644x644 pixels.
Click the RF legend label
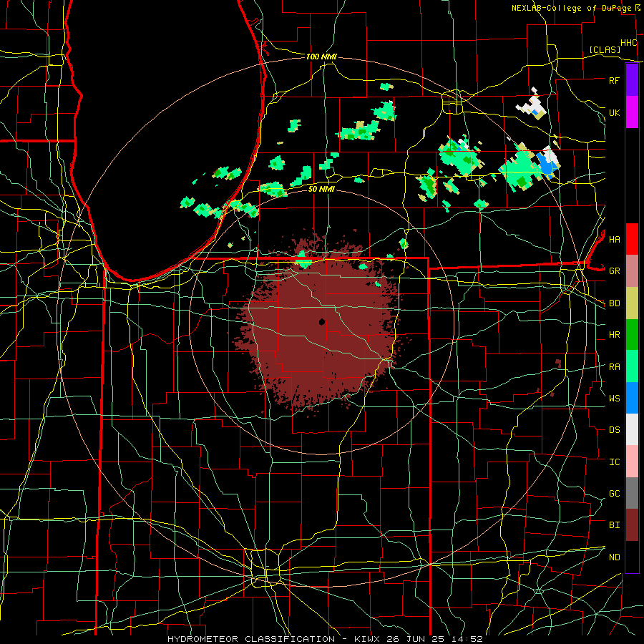tap(614, 80)
